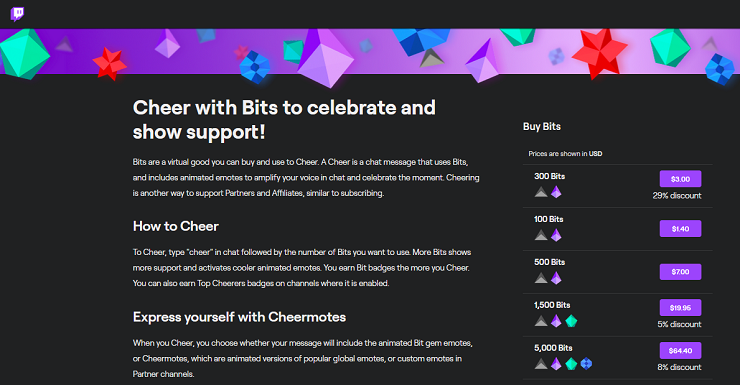Image resolution: width=740 pixels, height=385 pixels.
Task: Click the green gem under 1,500 Bits
Action: (571, 321)
